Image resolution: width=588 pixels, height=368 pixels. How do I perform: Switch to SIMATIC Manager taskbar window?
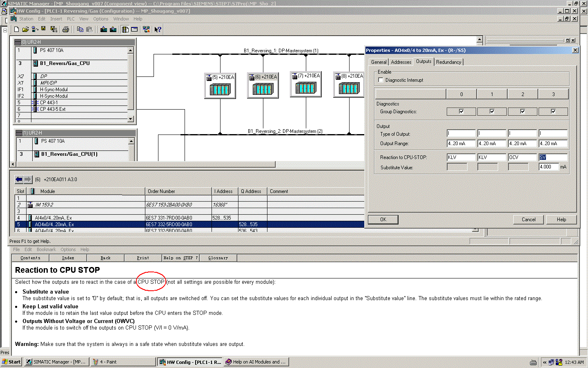click(x=57, y=362)
